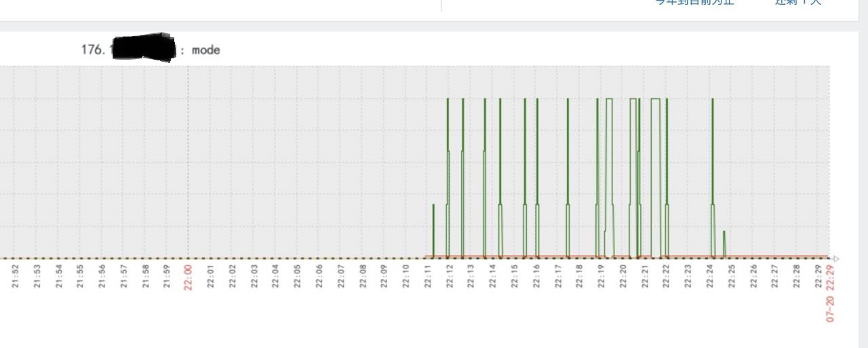The height and width of the screenshot is (348, 868).
Task: Click the 22:09 time axis label
Action: click(x=384, y=275)
